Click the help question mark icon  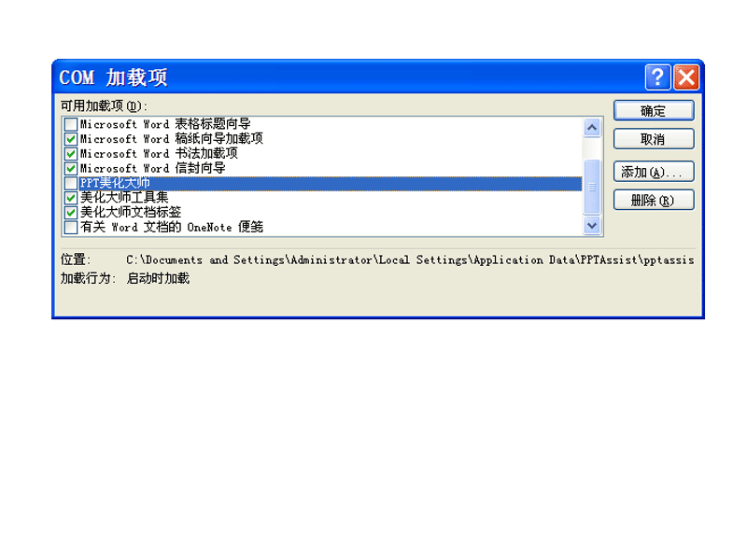(657, 77)
